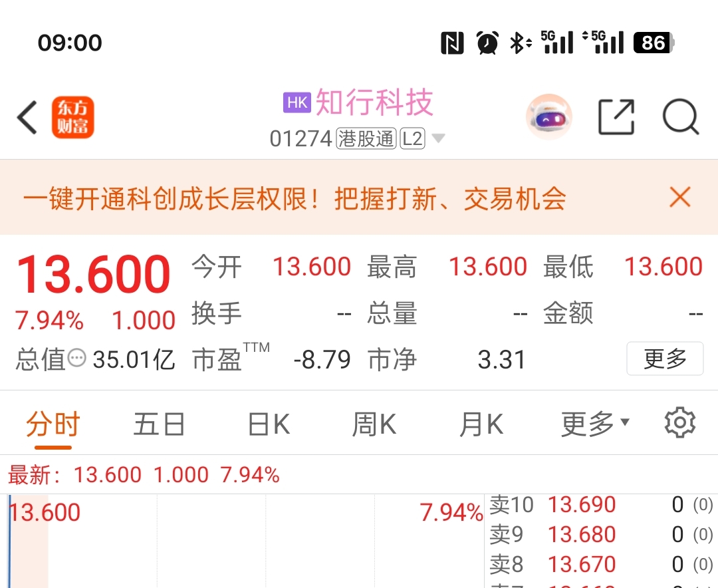
Task: Tap the stock code 01274
Action: tap(300, 138)
